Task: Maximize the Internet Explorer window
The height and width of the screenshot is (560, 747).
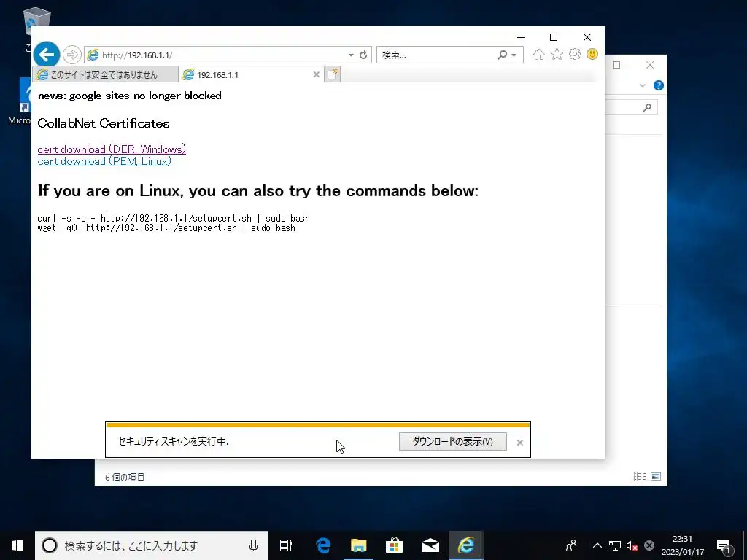Action: pyautogui.click(x=554, y=37)
